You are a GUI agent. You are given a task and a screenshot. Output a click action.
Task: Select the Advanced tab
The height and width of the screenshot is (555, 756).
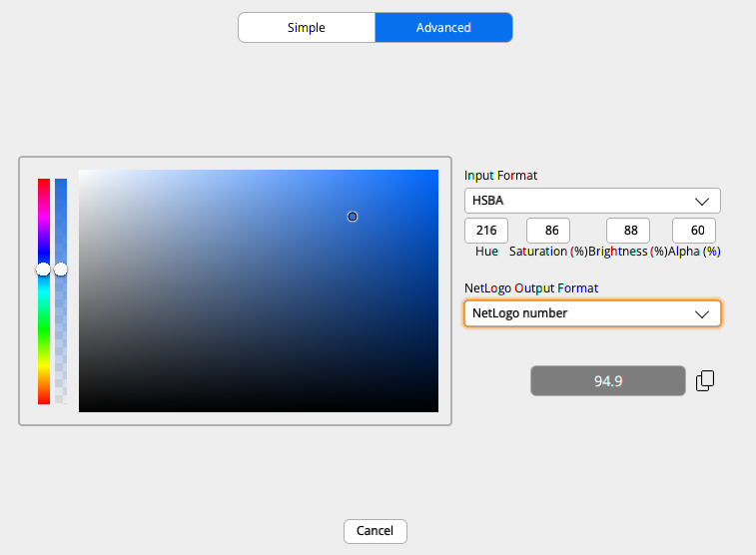[443, 28]
